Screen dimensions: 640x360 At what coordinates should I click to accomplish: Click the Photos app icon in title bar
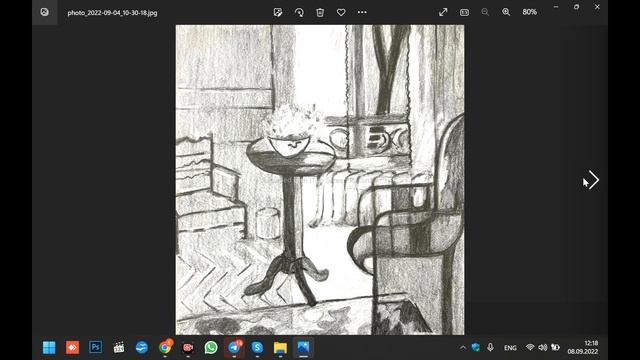(x=44, y=12)
